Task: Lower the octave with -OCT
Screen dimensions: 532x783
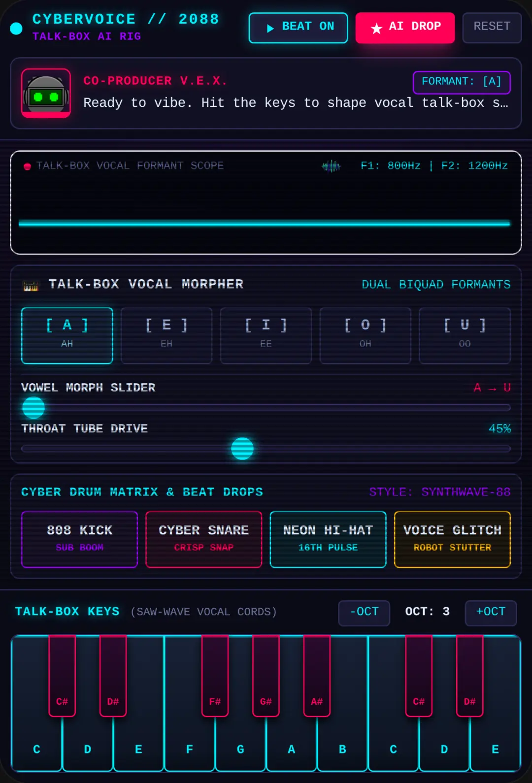Action: [x=364, y=613]
